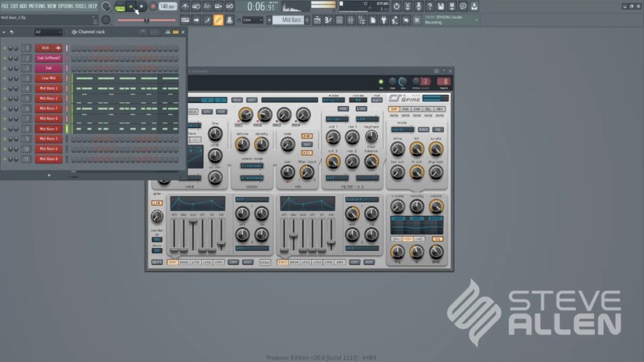Screen dimensions: 644x362
Task: Click the save floppy disk icon
Action: coord(441,6)
